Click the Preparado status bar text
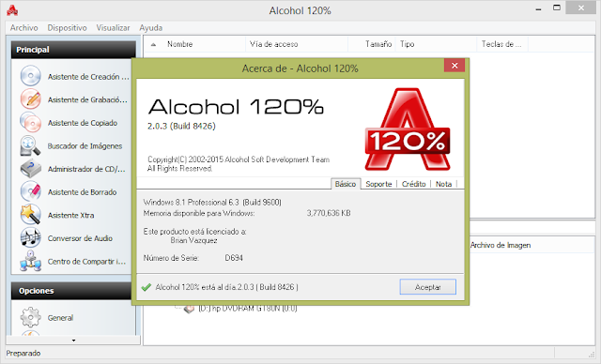 tap(23, 353)
